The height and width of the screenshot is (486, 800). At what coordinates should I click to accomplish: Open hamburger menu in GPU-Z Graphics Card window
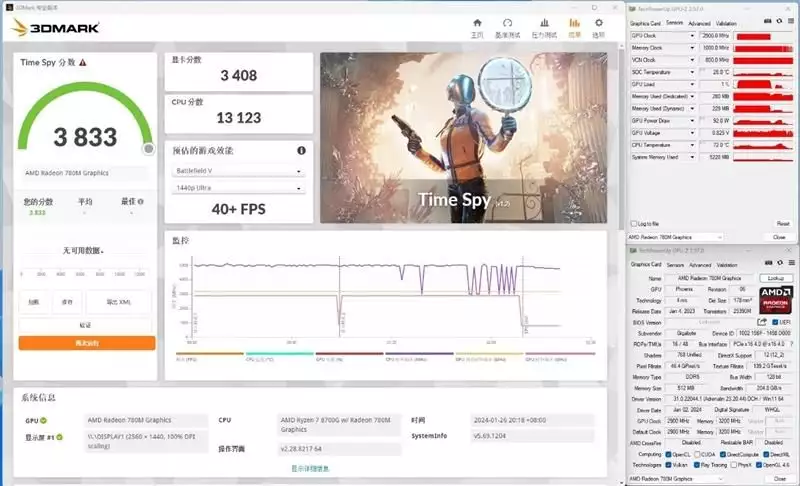coord(791,263)
